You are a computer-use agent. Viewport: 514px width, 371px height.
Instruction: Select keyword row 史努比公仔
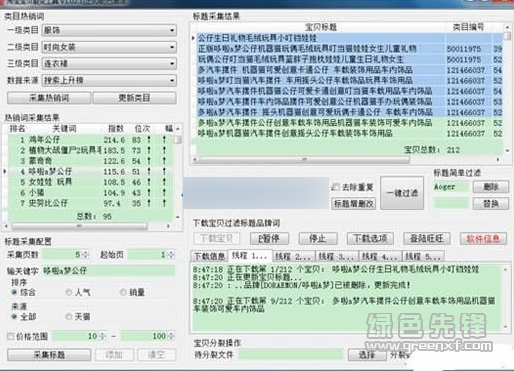coord(91,203)
